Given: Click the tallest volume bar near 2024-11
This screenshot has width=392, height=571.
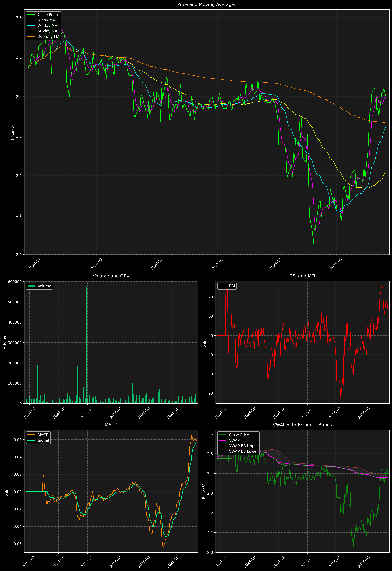Looking at the screenshot, I should click(x=86, y=345).
